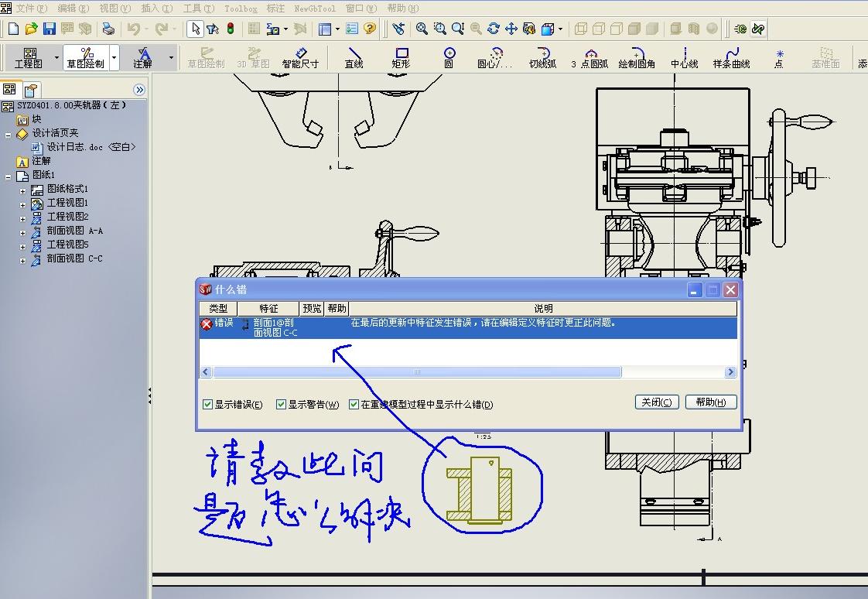
Task: Switch to the feature tree panel tab icon
Action: 10,89
